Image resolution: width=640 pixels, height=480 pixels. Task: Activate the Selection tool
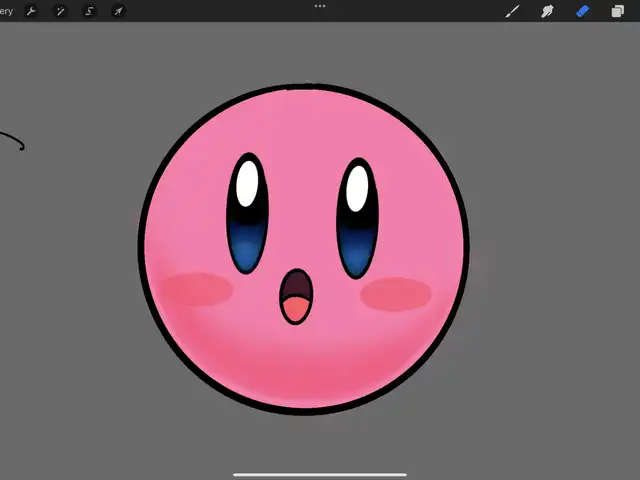[89, 11]
